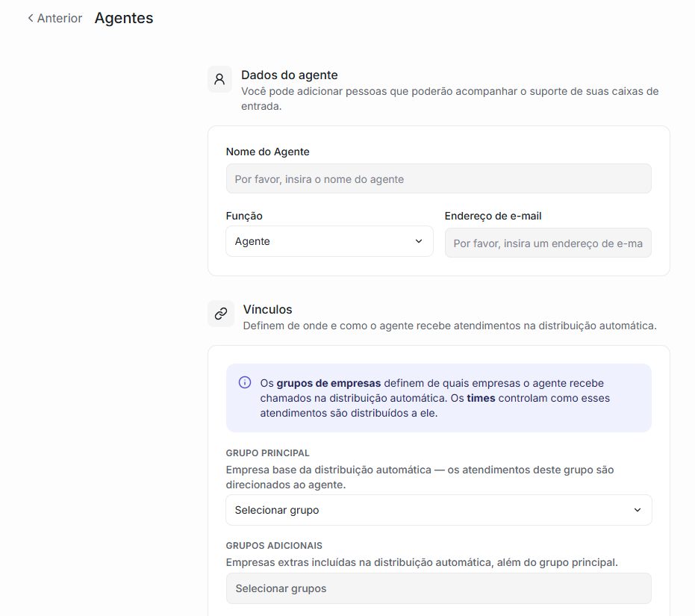695x616 pixels.
Task: Open the Selecionar grupo dropdown
Action: pyautogui.click(x=438, y=510)
